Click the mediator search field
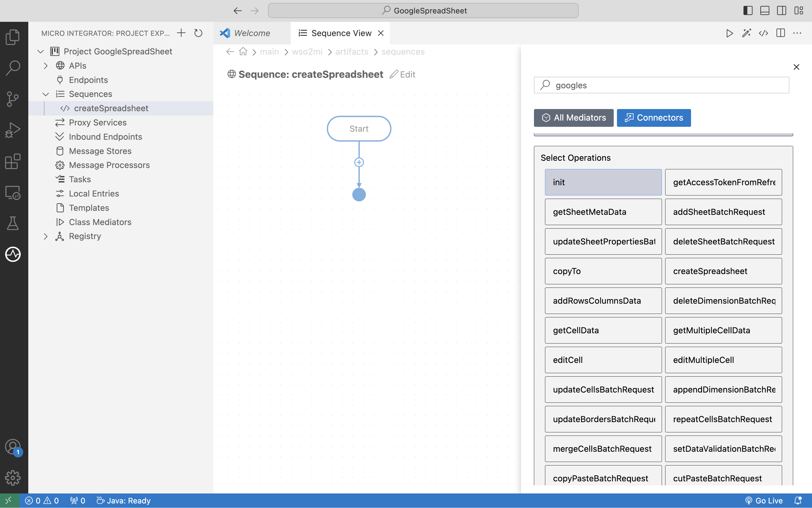 [661, 85]
